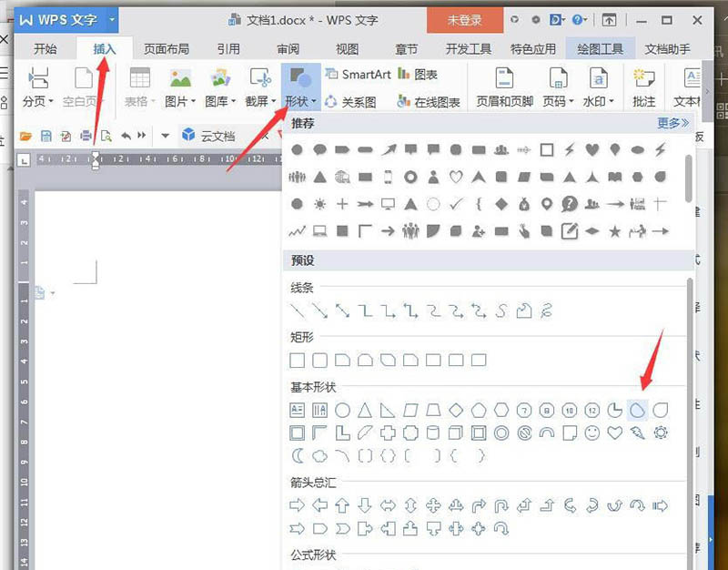Click the recommended shapes scrollbar
728x570 pixels.
[x=689, y=178]
